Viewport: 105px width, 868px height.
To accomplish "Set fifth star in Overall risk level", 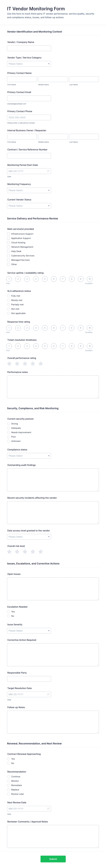I will (x=41, y=552).
